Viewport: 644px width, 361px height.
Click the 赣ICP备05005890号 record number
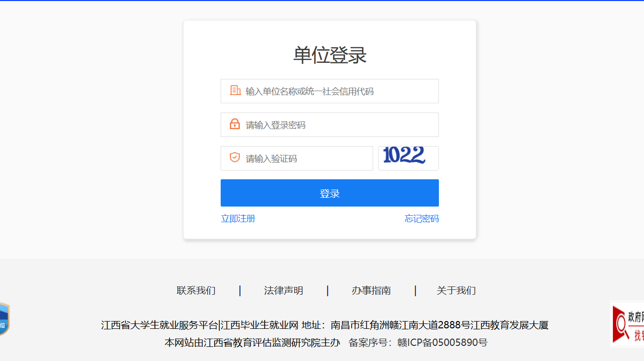[x=443, y=342]
